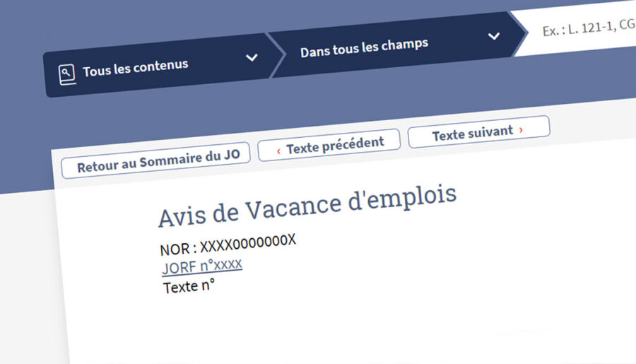Select the 'Texte n°' line

pyautogui.click(x=189, y=286)
